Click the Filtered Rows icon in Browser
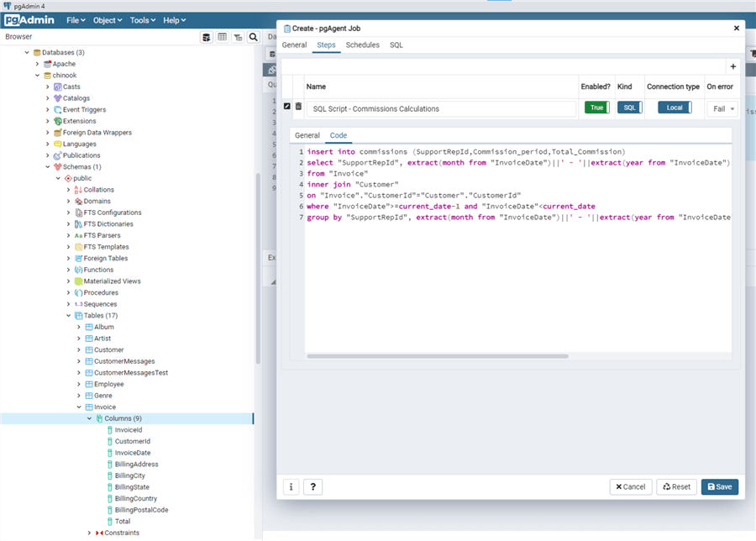The image size is (756, 541). (x=238, y=37)
